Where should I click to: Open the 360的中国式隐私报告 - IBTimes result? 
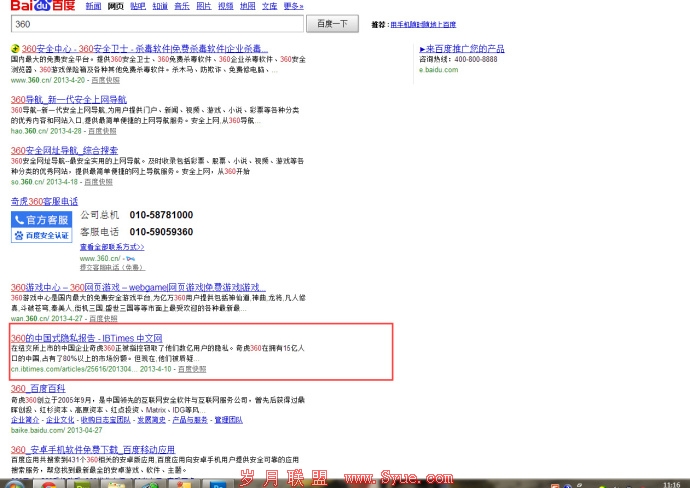pyautogui.click(x=87, y=338)
